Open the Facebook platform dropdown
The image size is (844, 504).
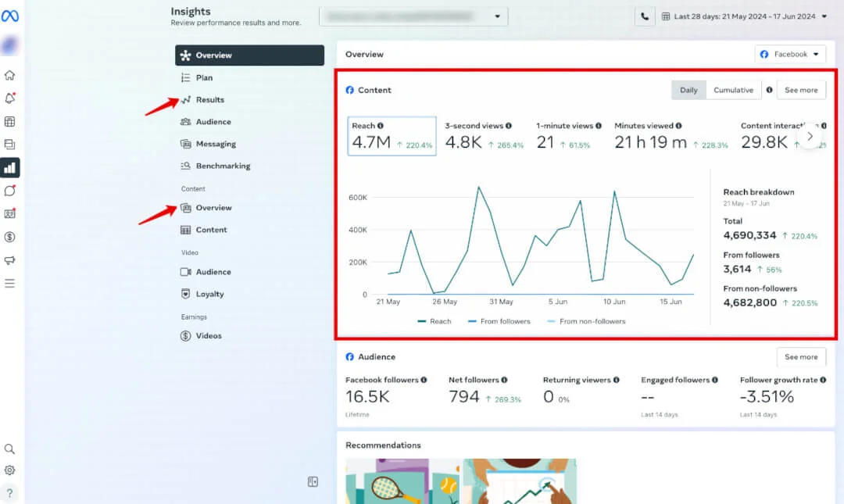[x=789, y=54]
